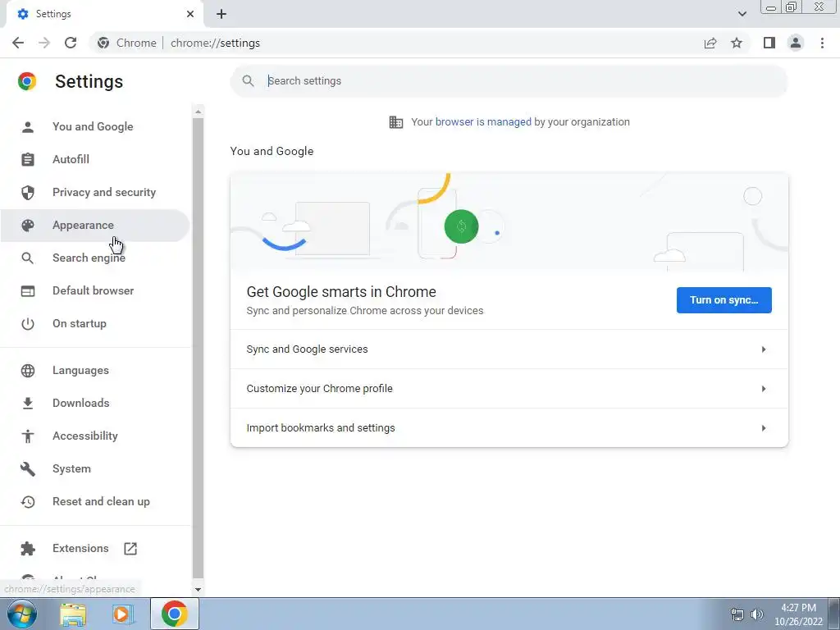Viewport: 840px width, 630px height.
Task: Open Import bookmarks and settings row
Action: tap(509, 428)
